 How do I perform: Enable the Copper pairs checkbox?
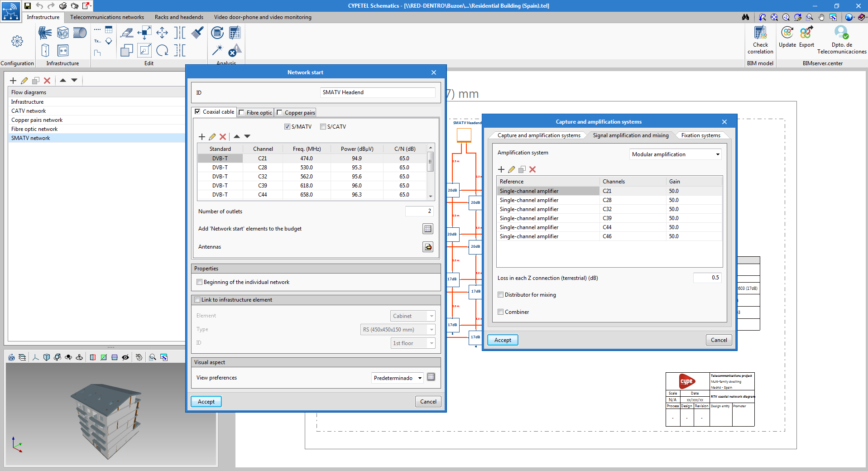[279, 113]
